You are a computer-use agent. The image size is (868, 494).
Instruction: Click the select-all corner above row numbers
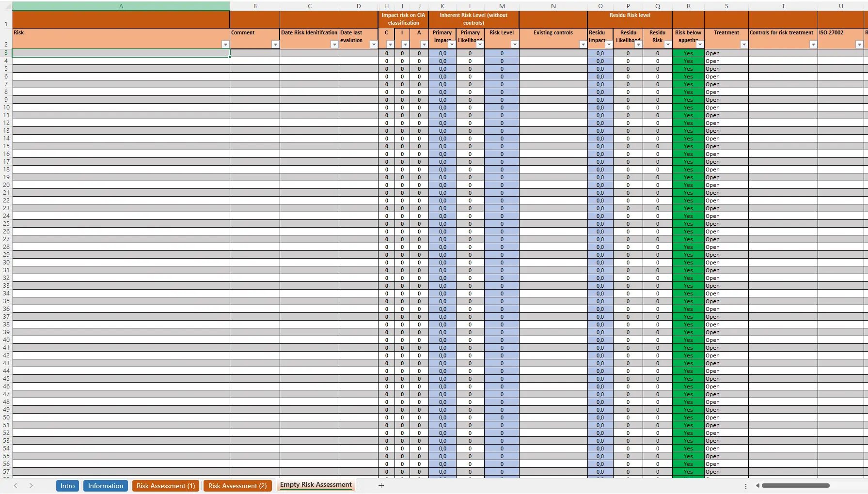7,6
